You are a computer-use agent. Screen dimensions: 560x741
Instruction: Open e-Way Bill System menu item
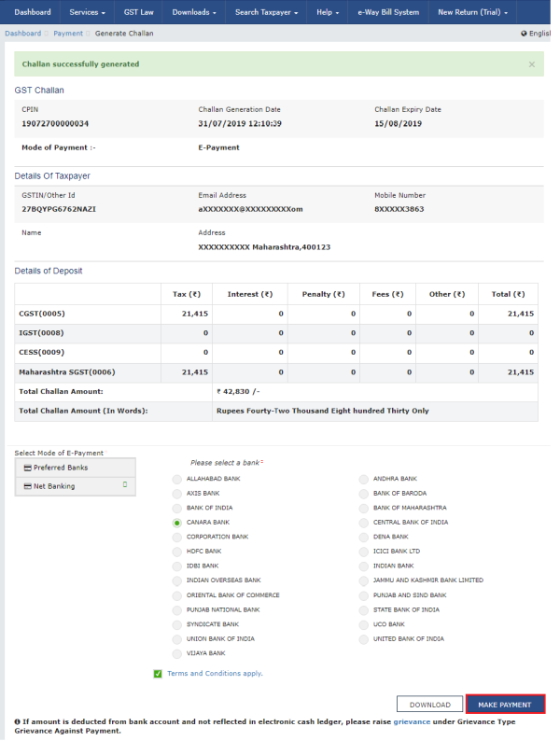[x=388, y=12]
